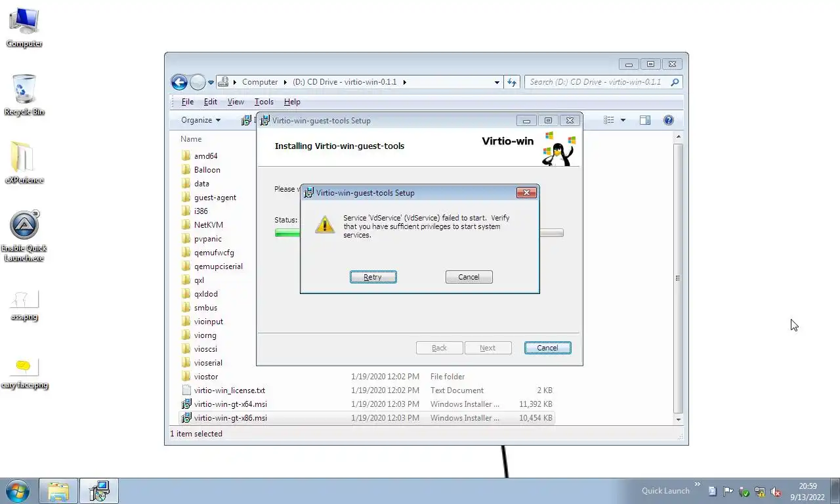Click the scrollbar down arrow in Explorer
This screenshot has width=840, height=504.
click(679, 419)
